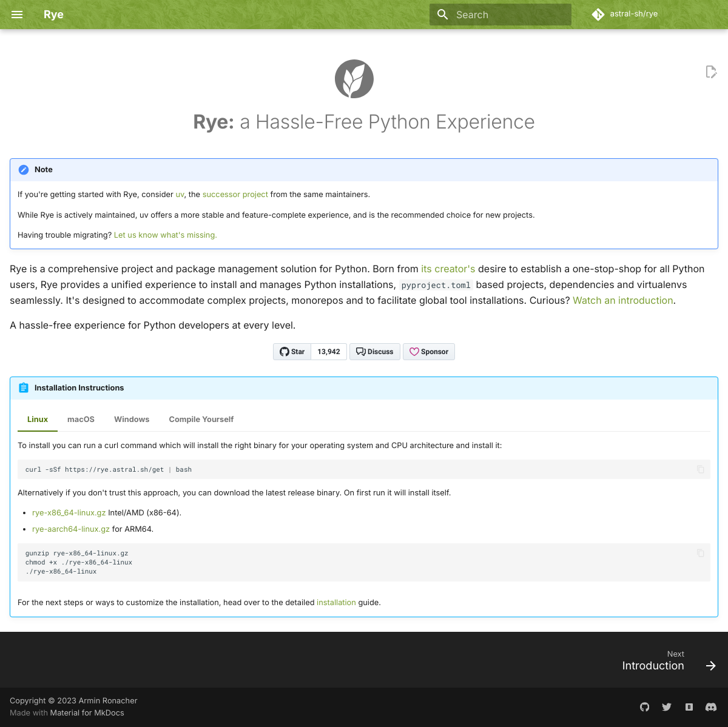Click the Rye leaf logo
The width and height of the screenshot is (728, 727).
(x=354, y=79)
